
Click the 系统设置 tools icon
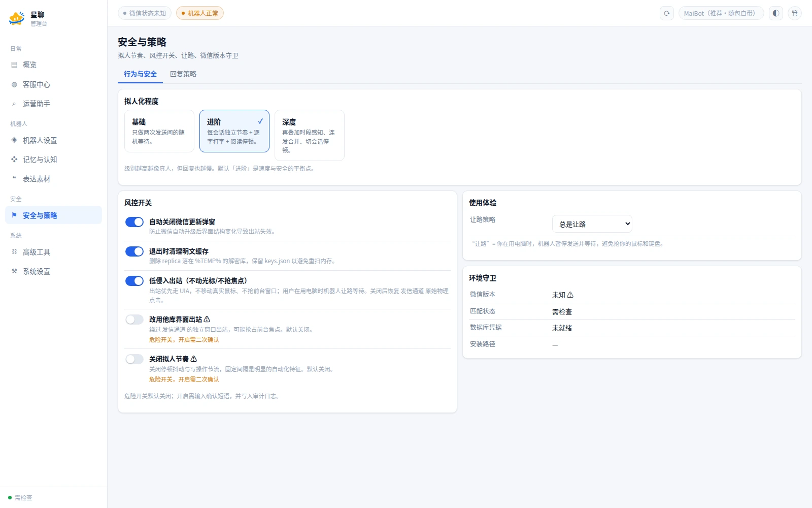(x=14, y=271)
